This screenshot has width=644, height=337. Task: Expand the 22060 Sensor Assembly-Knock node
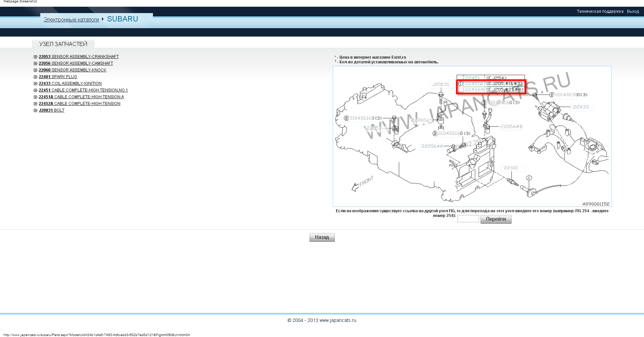36,70
